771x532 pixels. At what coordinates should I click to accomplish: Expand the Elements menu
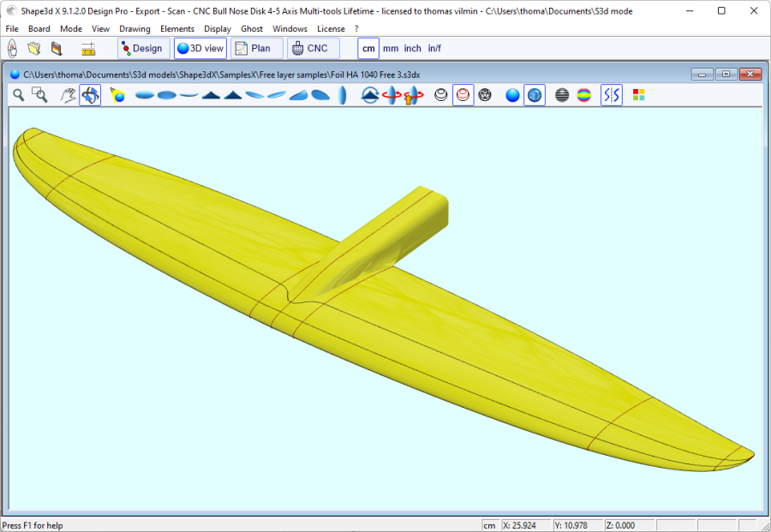click(x=176, y=28)
